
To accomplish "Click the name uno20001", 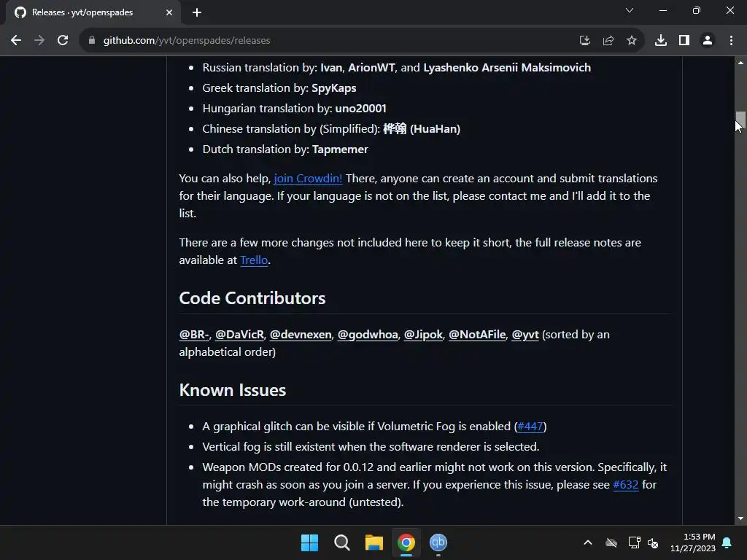I will pos(360,109).
